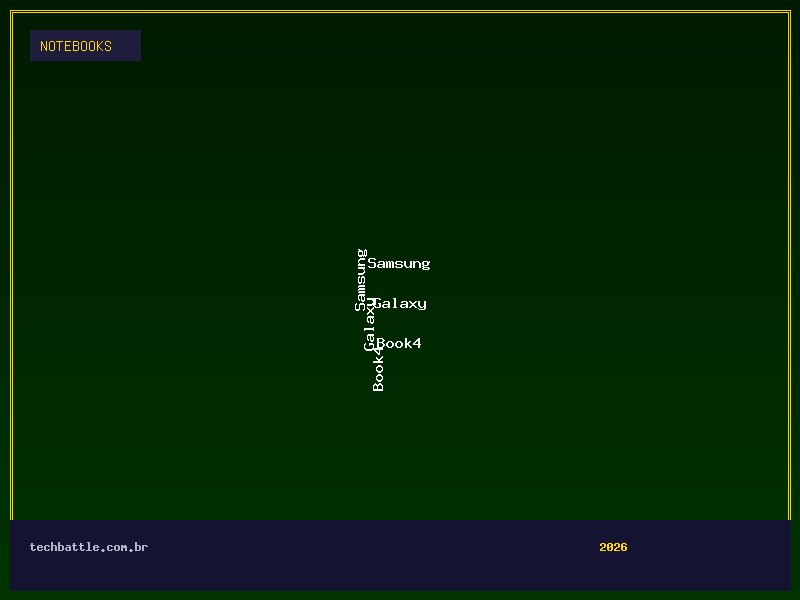This screenshot has width=800, height=600.
Task: Click the vertical rotated Galaxy text
Action: 370,324
